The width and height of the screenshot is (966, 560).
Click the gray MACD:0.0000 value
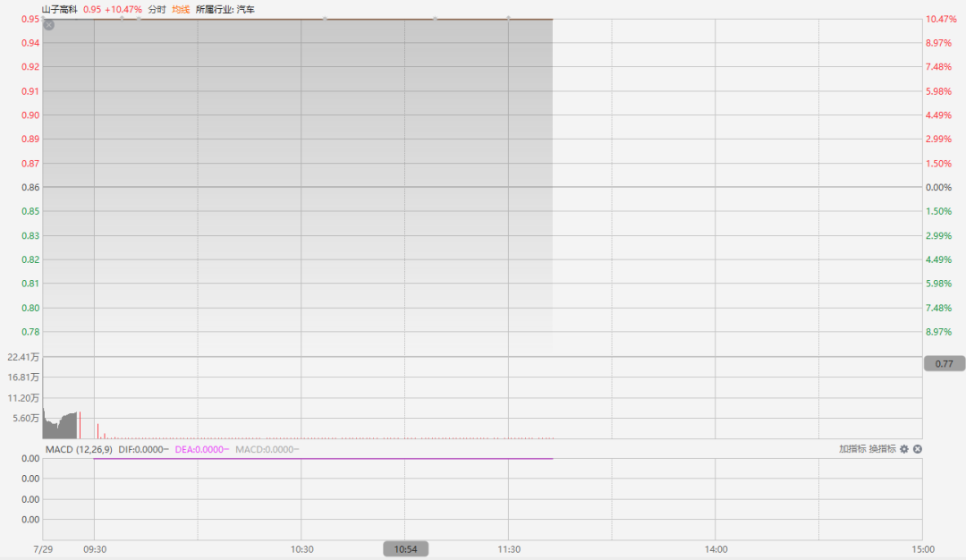click(x=267, y=450)
